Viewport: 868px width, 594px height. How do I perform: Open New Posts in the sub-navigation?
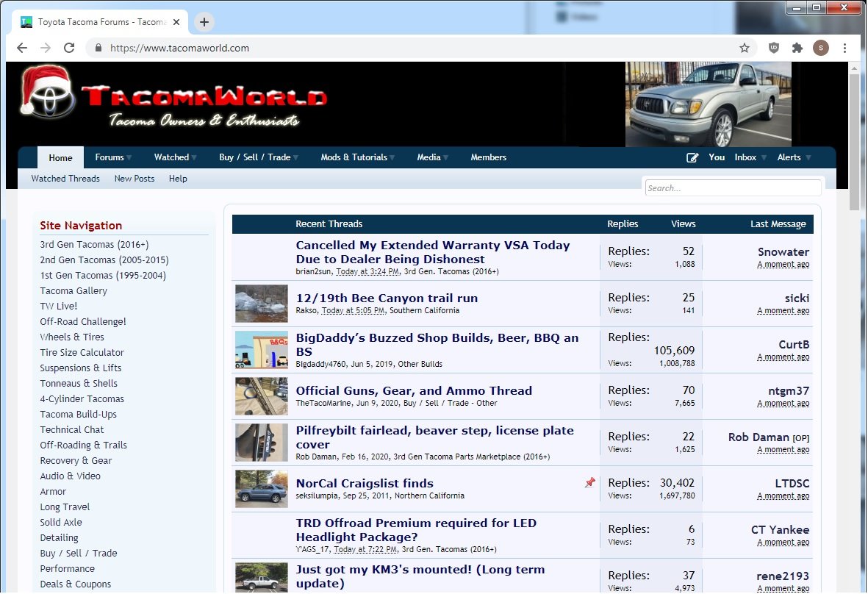(134, 178)
